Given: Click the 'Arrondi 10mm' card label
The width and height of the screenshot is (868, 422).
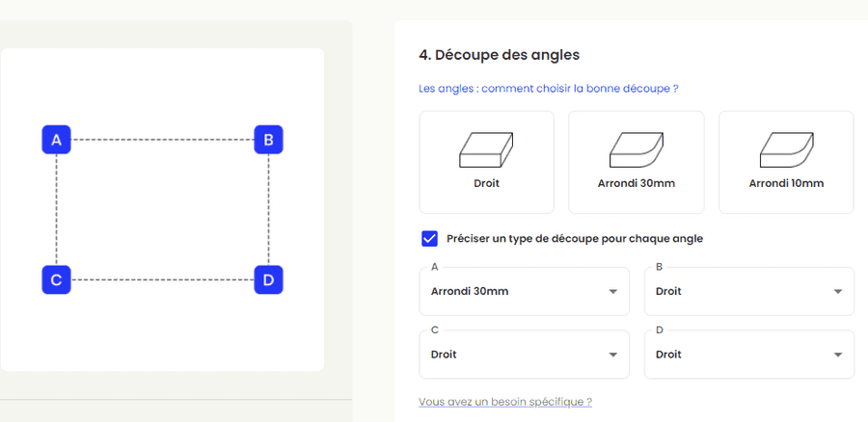Looking at the screenshot, I should (x=786, y=183).
